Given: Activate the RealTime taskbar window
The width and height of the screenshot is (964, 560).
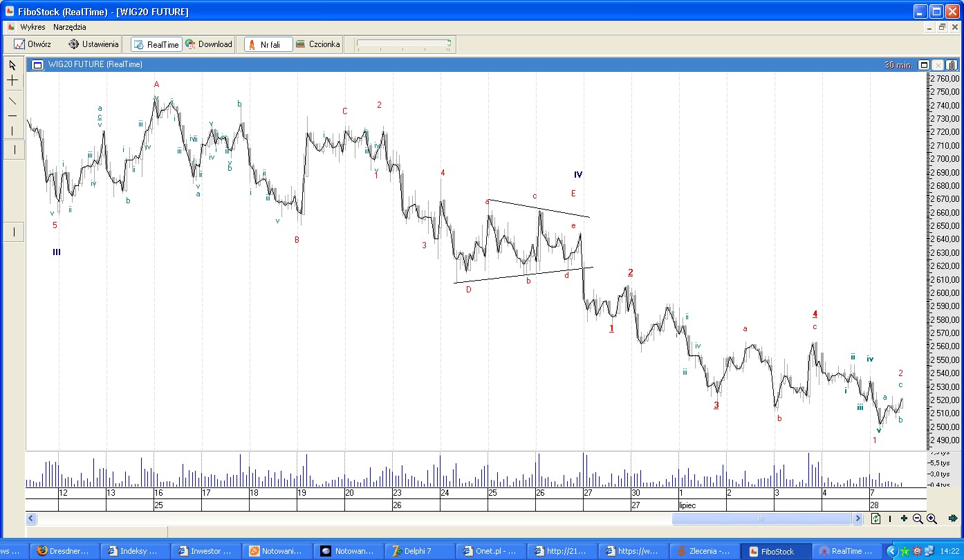Looking at the screenshot, I should pos(847,551).
